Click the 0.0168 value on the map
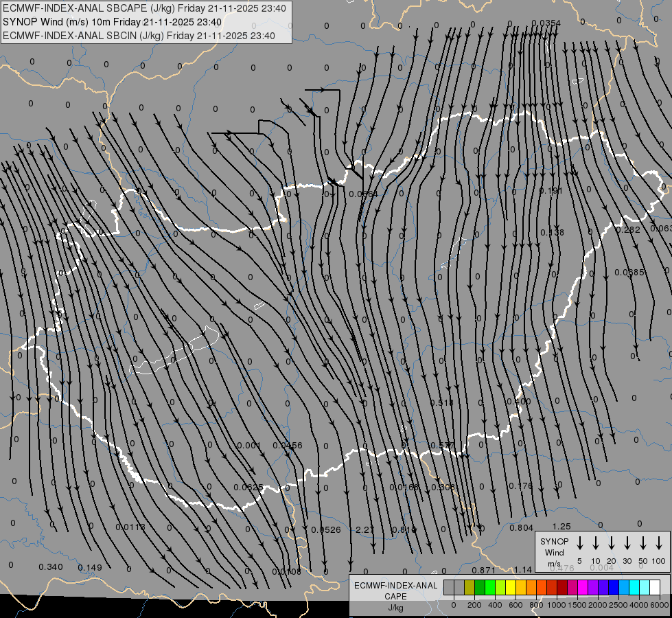672x618 pixels. (x=404, y=488)
